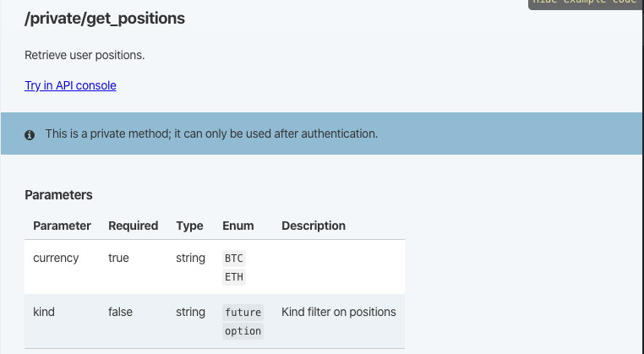Click the Hide example code button
This screenshot has width=644, height=354.
point(585,3)
